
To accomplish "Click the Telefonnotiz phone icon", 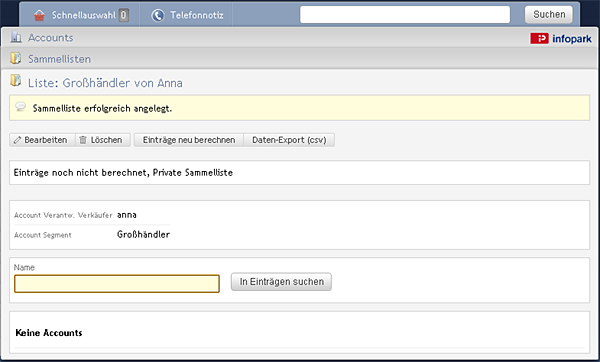I will coord(157,15).
